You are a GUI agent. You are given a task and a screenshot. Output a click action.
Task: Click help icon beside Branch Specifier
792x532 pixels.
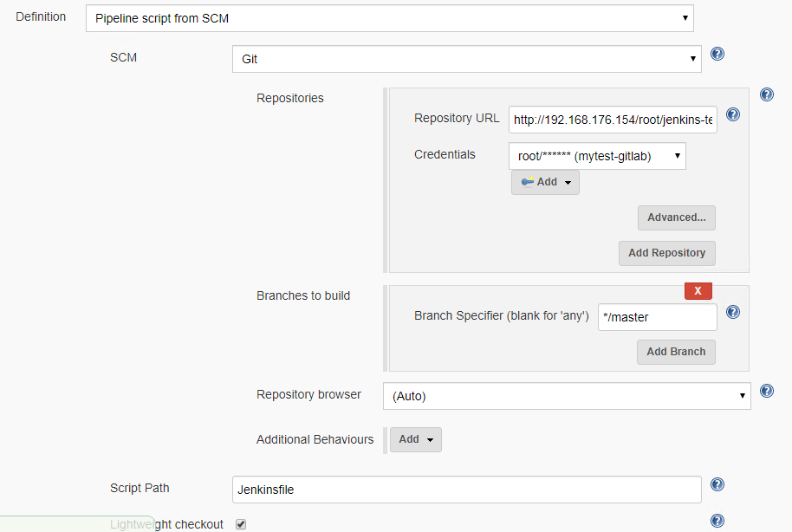coord(733,312)
